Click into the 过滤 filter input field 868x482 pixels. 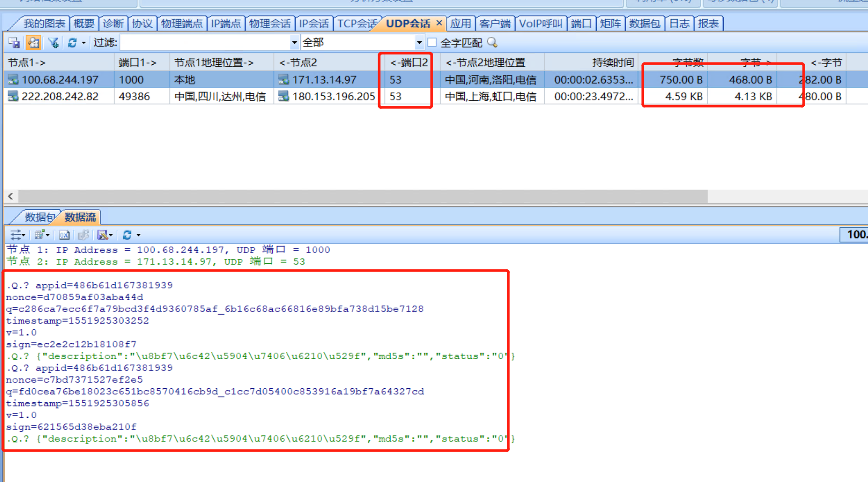(x=205, y=43)
